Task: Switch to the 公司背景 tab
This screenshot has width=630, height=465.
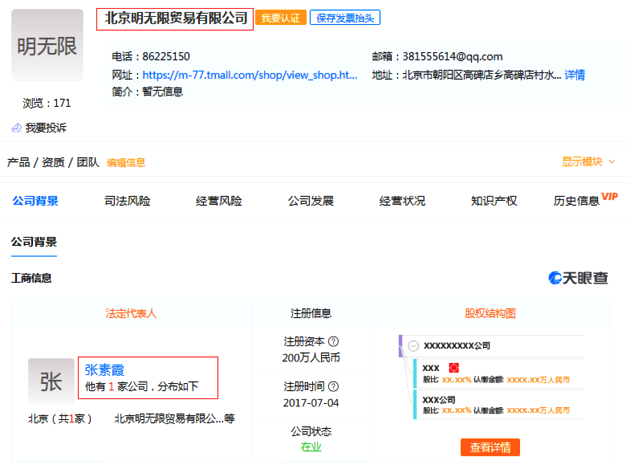Action: (x=35, y=201)
